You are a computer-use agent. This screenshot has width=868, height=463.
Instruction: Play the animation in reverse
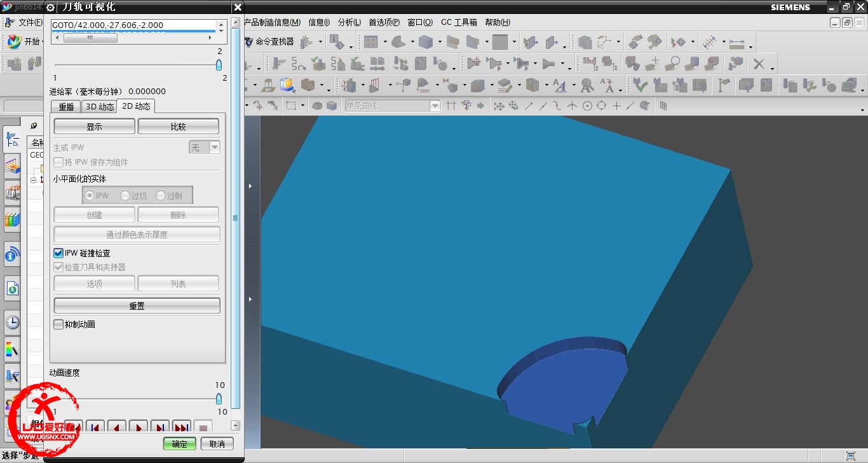(116, 426)
